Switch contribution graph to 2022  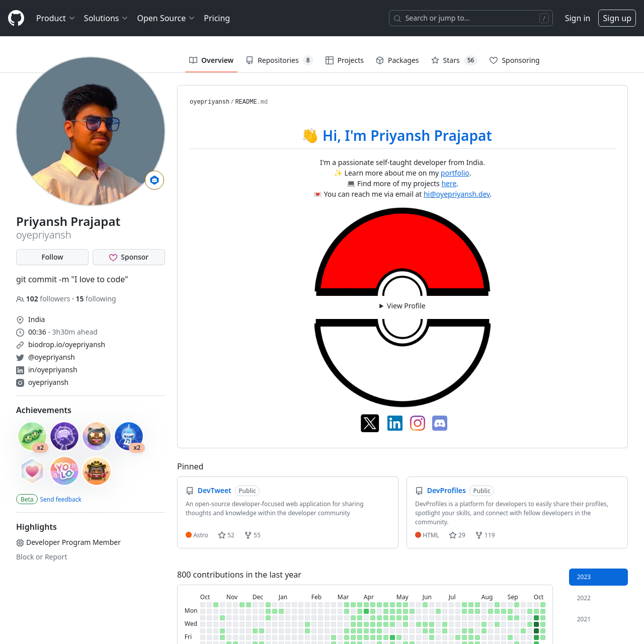(x=583, y=598)
